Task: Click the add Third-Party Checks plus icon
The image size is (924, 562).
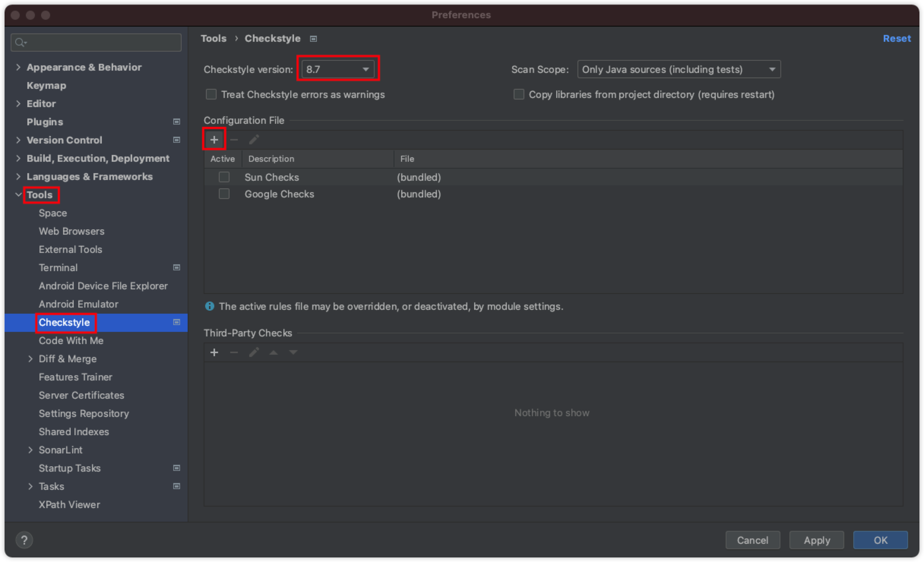Action: pyautogui.click(x=214, y=352)
